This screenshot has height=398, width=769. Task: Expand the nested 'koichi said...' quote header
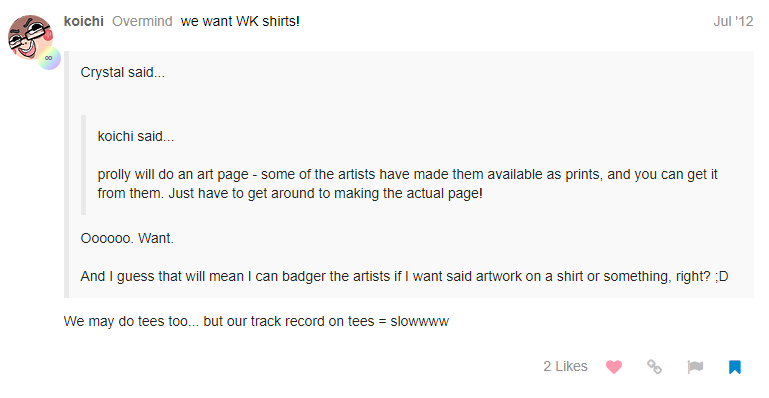pyautogui.click(x=136, y=136)
